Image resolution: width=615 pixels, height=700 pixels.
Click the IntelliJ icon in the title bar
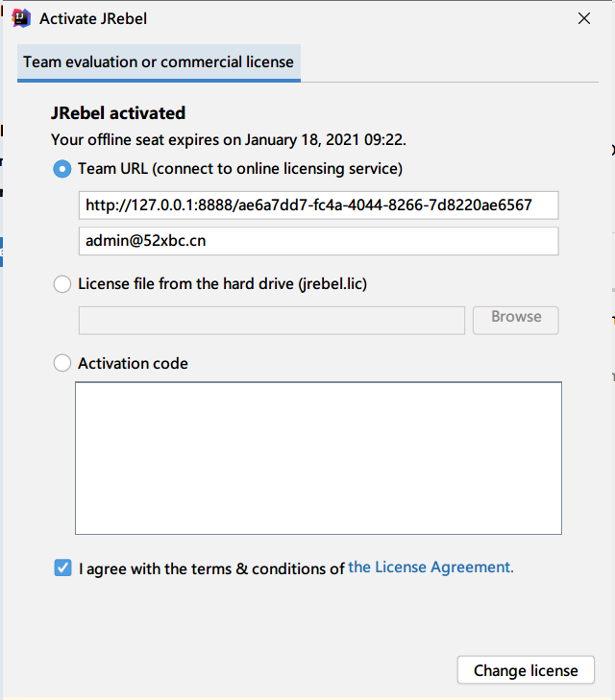point(20,18)
